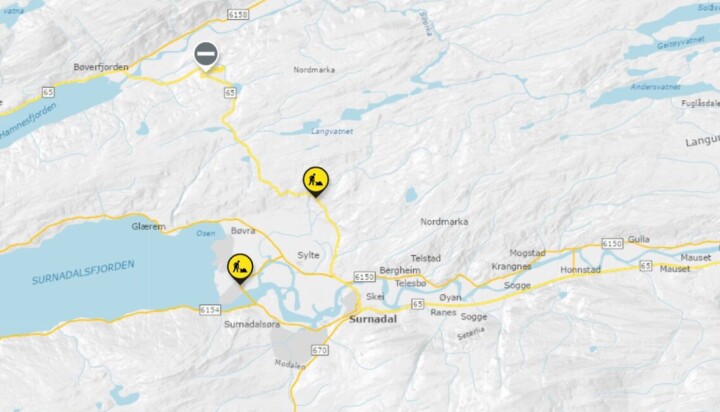Click the Surnadal town label
The height and width of the screenshot is (412, 720).
[373, 319]
